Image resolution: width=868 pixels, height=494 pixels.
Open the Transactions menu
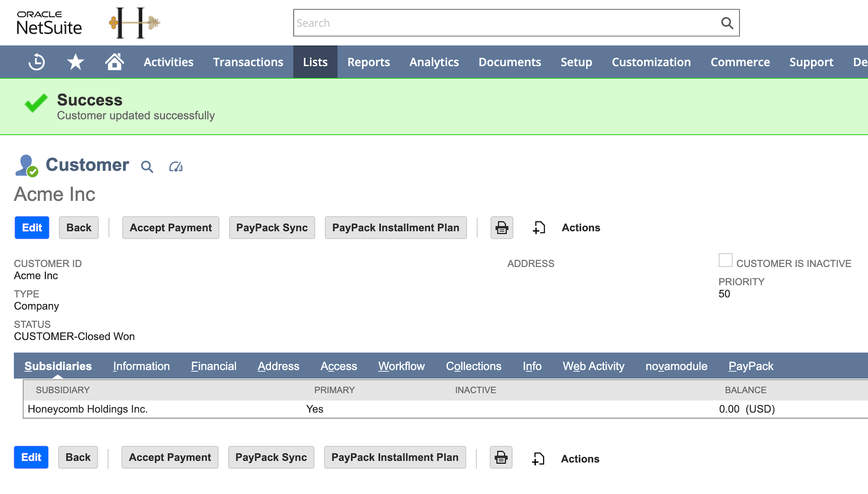coord(248,62)
